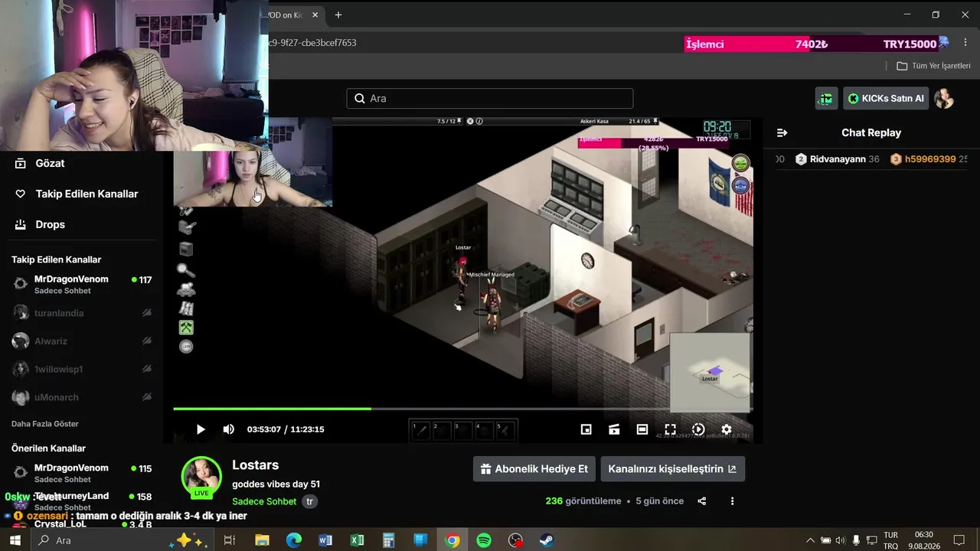Open mini player mode
Screen dimensions: 980x551
pyautogui.click(x=586, y=429)
